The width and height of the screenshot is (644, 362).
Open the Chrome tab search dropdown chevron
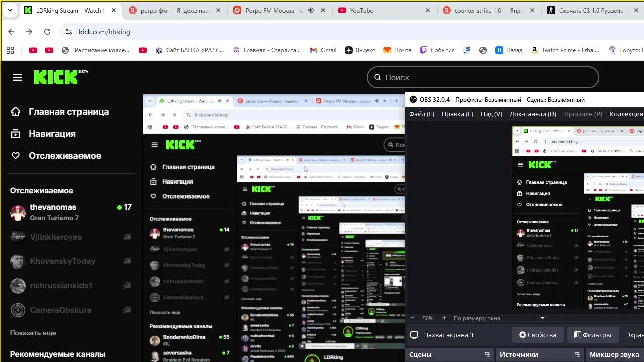coord(10,10)
